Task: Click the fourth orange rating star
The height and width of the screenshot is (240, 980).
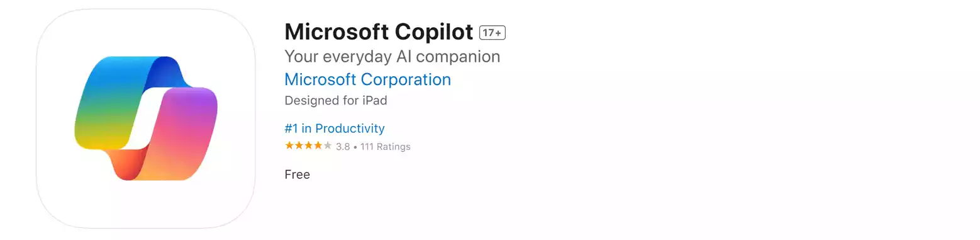Action: 318,146
